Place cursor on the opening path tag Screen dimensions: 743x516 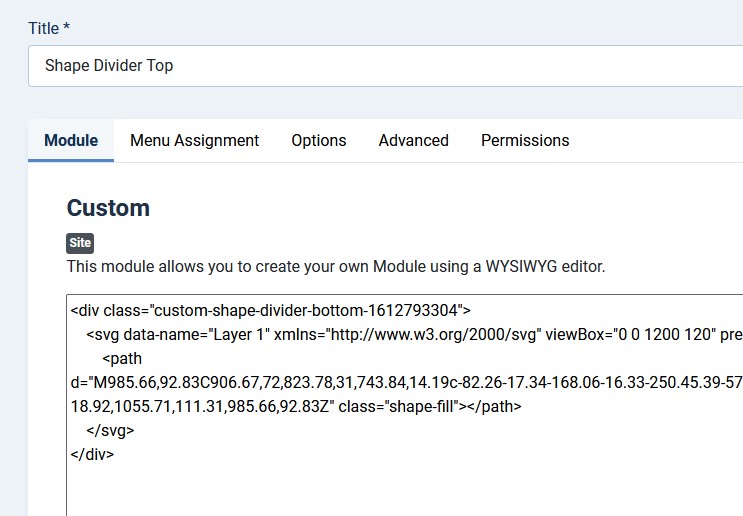click(x=122, y=359)
